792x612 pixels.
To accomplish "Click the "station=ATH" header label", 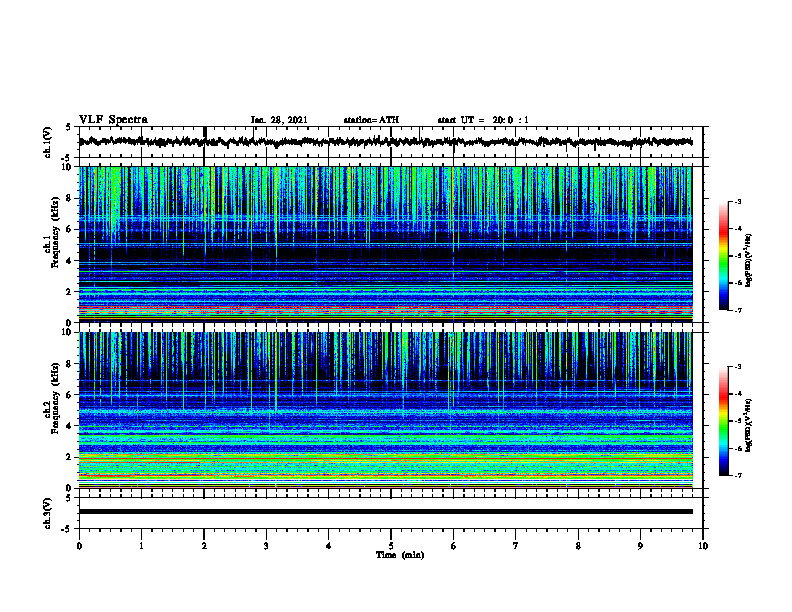I will pyautogui.click(x=371, y=120).
